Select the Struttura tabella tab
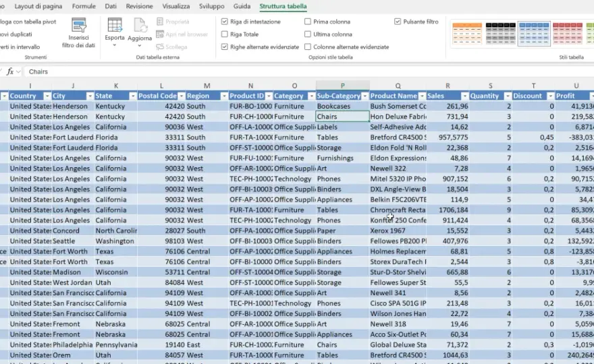 click(283, 6)
